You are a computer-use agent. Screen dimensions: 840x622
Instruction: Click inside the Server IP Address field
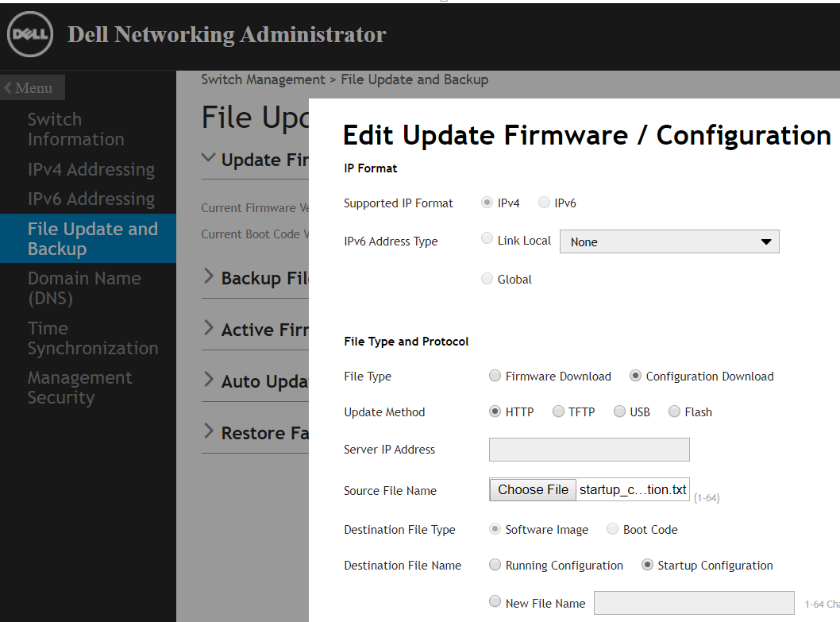pos(589,450)
